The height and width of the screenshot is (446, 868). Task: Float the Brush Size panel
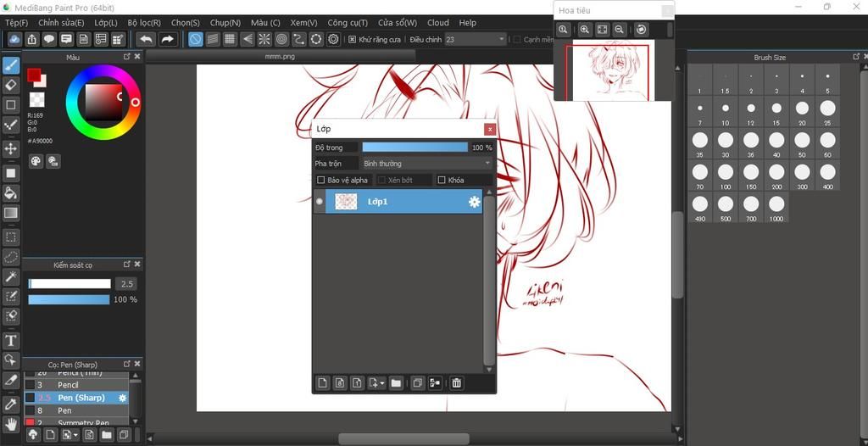tap(856, 57)
